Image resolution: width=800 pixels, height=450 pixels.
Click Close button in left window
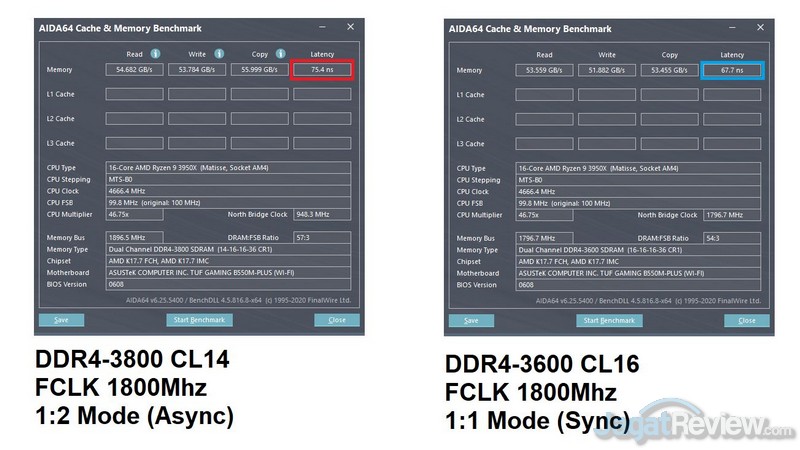(337, 320)
